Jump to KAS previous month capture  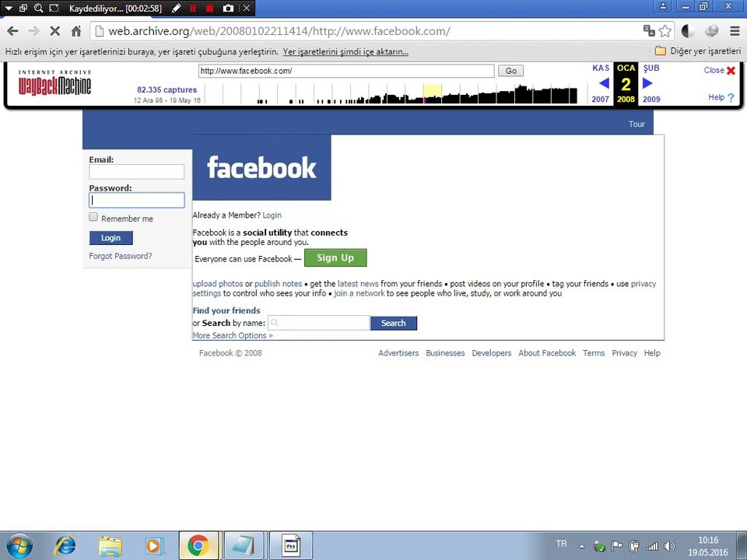click(601, 68)
